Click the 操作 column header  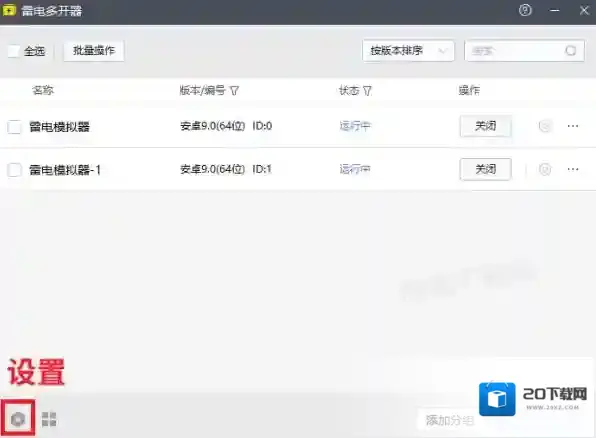469,90
